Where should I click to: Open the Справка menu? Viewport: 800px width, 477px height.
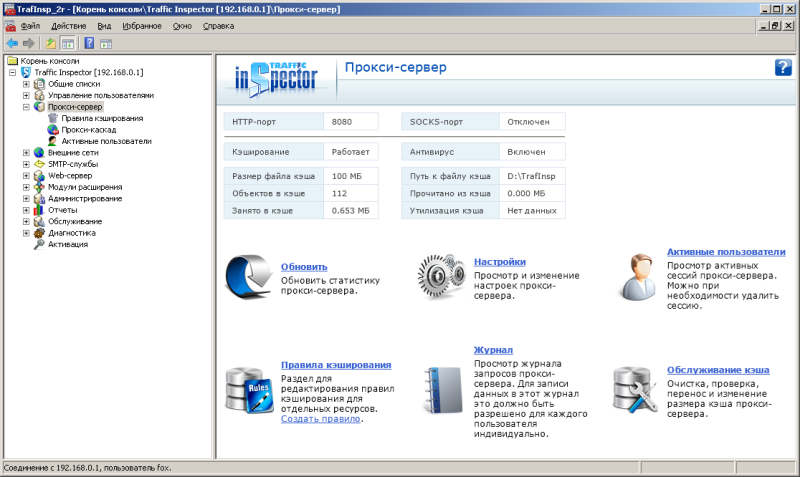pyautogui.click(x=218, y=26)
